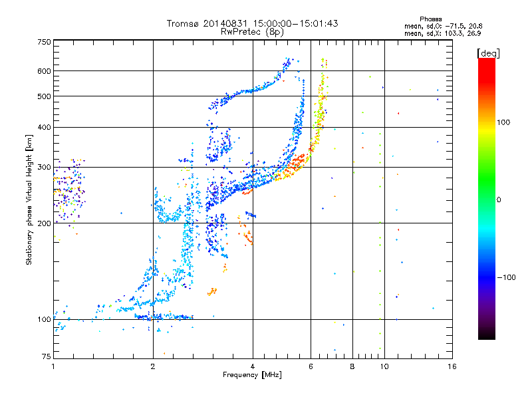Click the 'RwPretec (8p)' subtitle
This screenshot has width=532, height=399.
[252, 32]
